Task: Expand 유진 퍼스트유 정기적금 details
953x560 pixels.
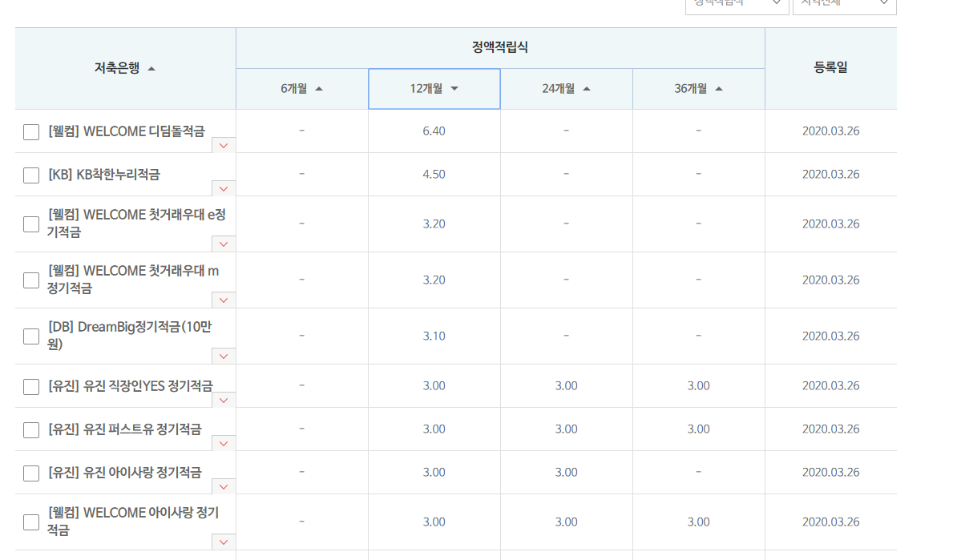Action: (224, 443)
